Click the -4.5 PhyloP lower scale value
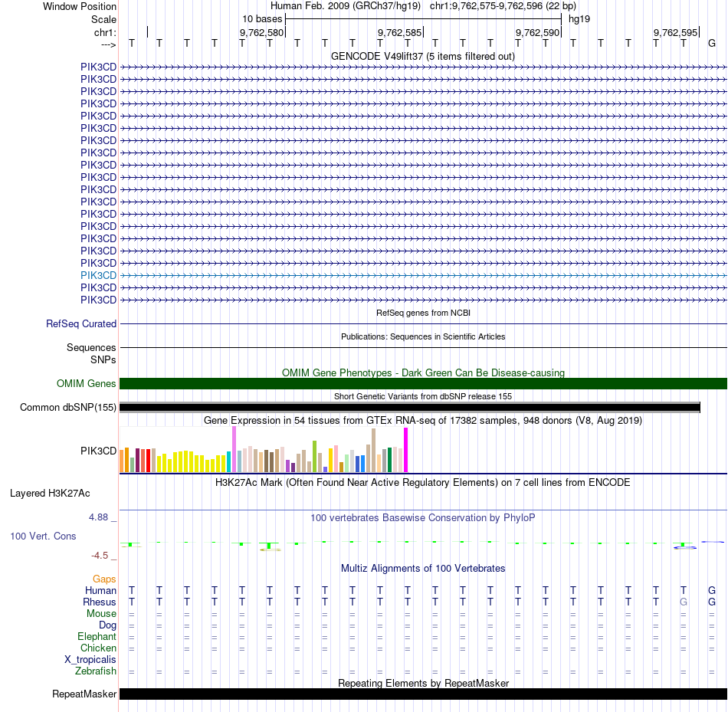Screen dimensions: 728x712 (100, 556)
